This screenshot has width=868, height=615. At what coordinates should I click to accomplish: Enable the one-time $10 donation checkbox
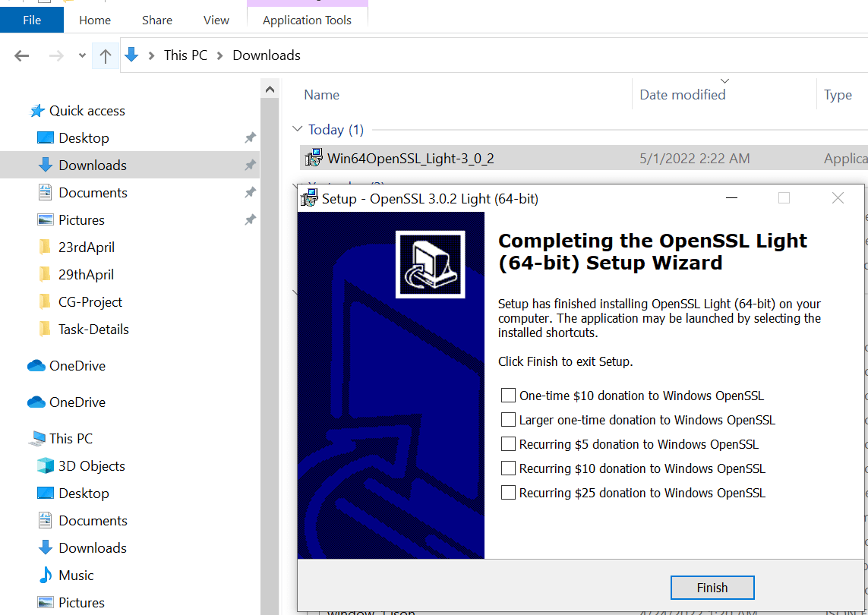tap(508, 395)
